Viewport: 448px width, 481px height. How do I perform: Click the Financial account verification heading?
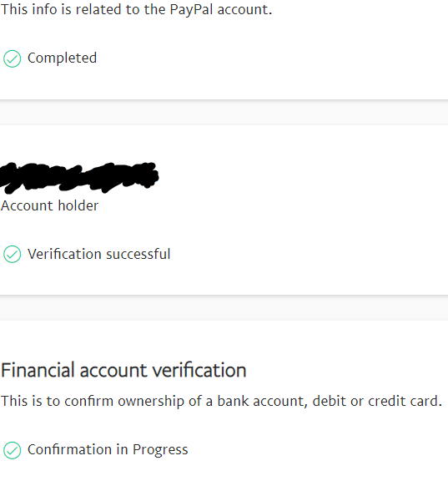point(123,370)
